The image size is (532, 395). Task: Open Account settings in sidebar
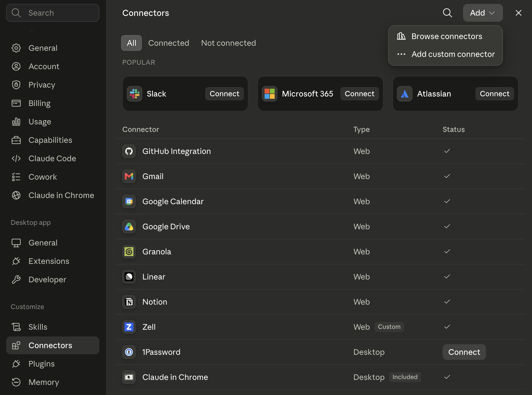tap(52, 66)
